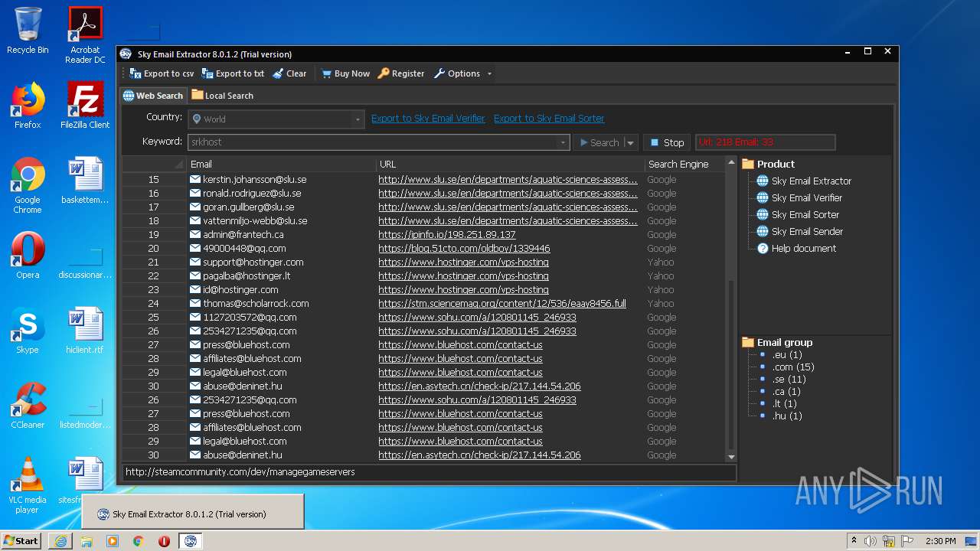Viewport: 980px width, 551px height.
Task: Switch to Web Search tab
Action: click(x=153, y=96)
